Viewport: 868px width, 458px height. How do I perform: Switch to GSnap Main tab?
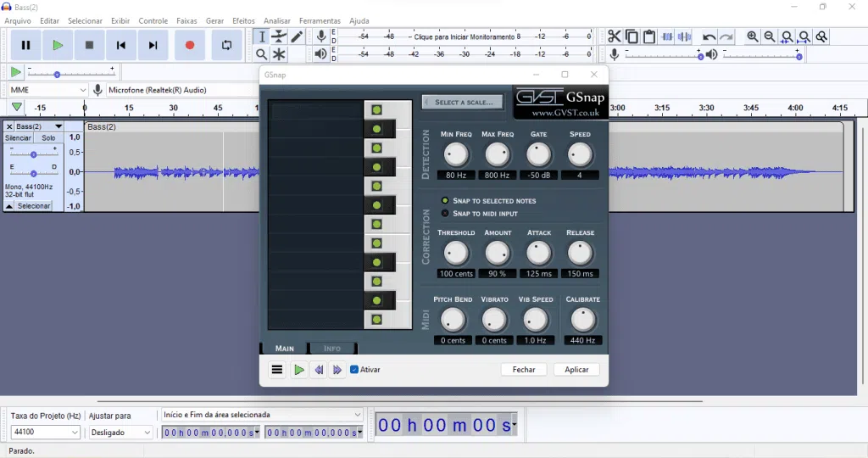[285, 349]
